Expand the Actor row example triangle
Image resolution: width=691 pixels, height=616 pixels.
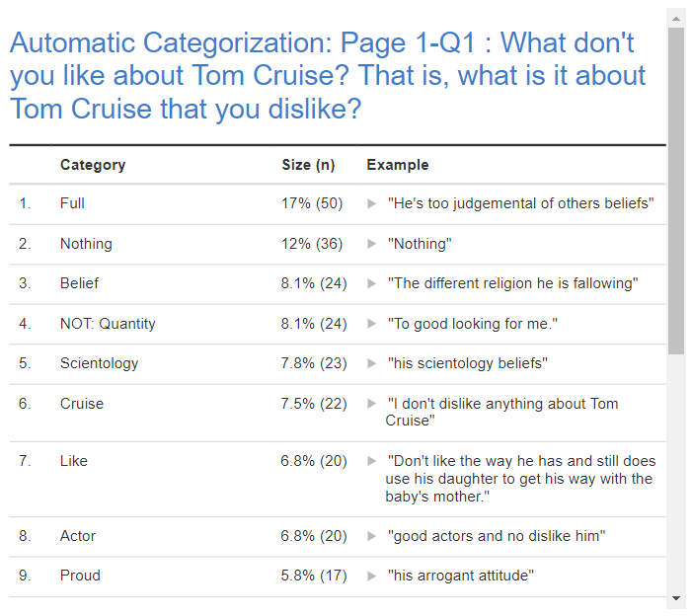coord(372,536)
